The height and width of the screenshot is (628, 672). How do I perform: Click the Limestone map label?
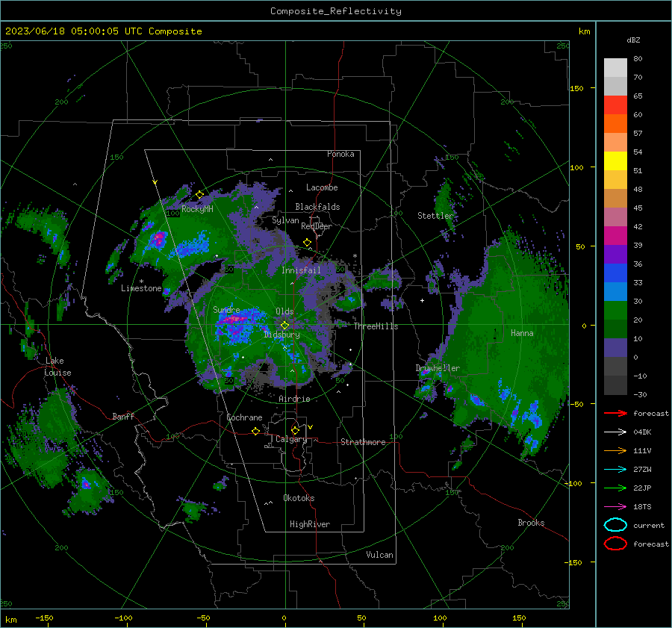click(x=141, y=288)
